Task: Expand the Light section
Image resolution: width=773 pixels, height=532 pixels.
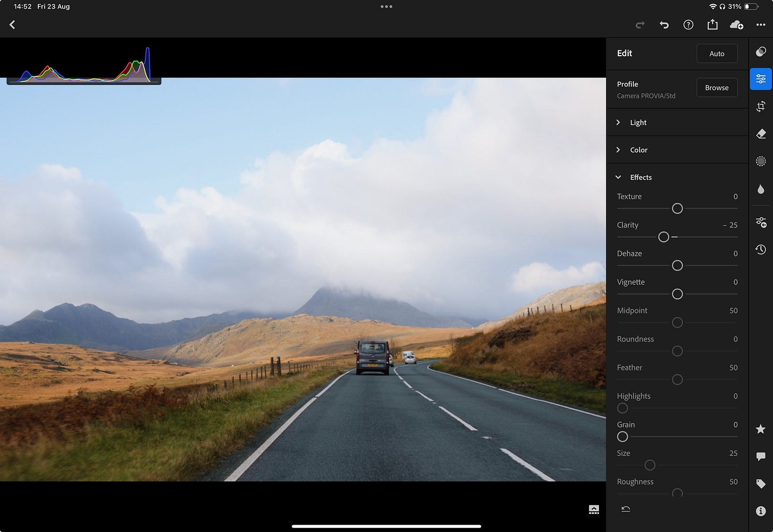Action: (x=677, y=123)
